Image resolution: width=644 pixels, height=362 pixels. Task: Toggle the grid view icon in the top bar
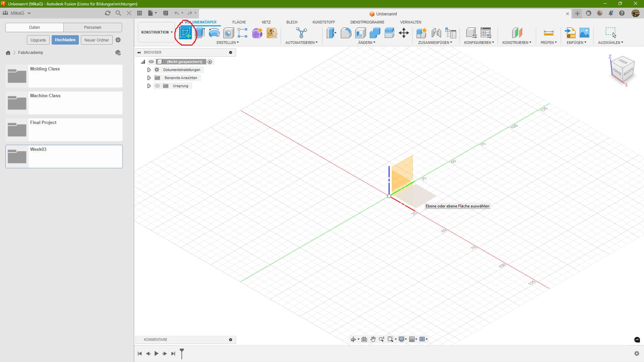coord(140,13)
